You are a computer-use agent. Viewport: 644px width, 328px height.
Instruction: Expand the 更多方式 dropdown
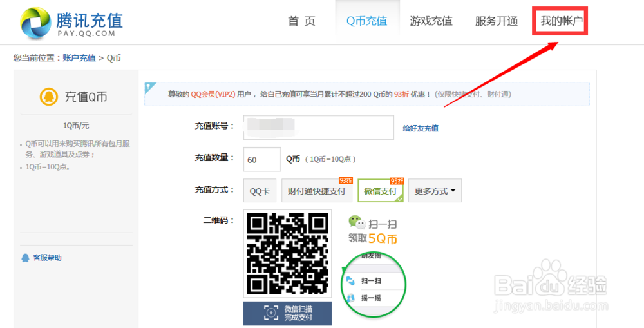tap(435, 191)
